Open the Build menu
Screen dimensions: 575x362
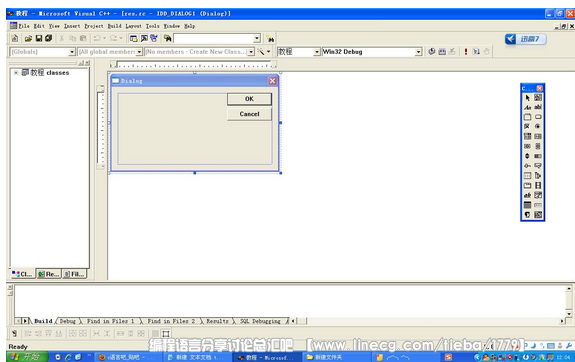114,26
